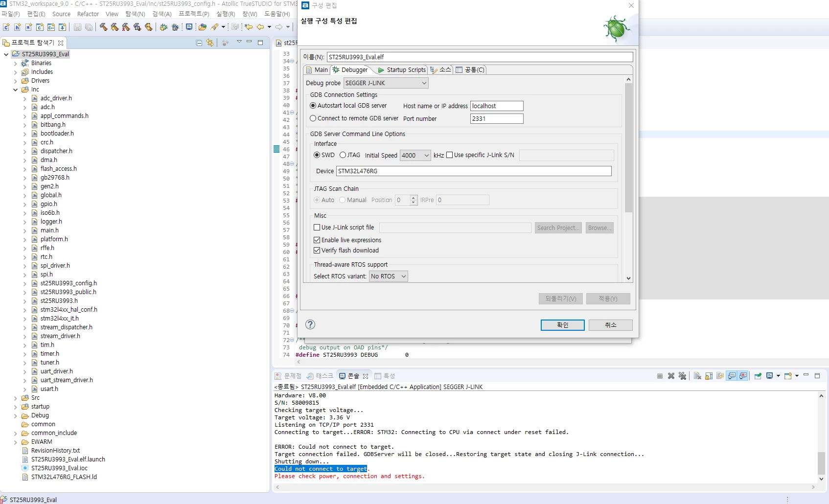Click Pin Console icon
The width and height of the screenshot is (829, 504).
(x=758, y=376)
